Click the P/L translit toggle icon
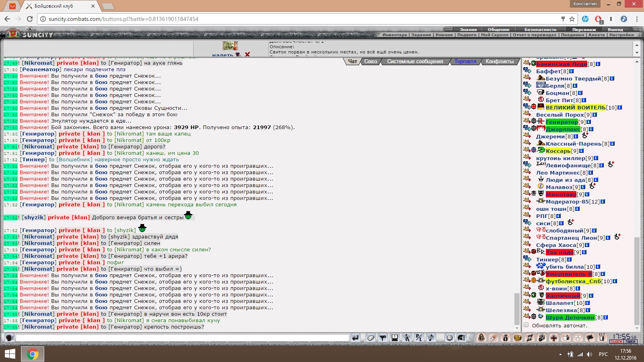 [x=419, y=338]
